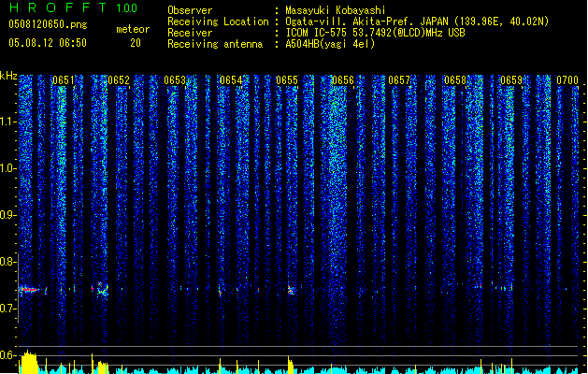Click the "0657" time marker

(398, 80)
